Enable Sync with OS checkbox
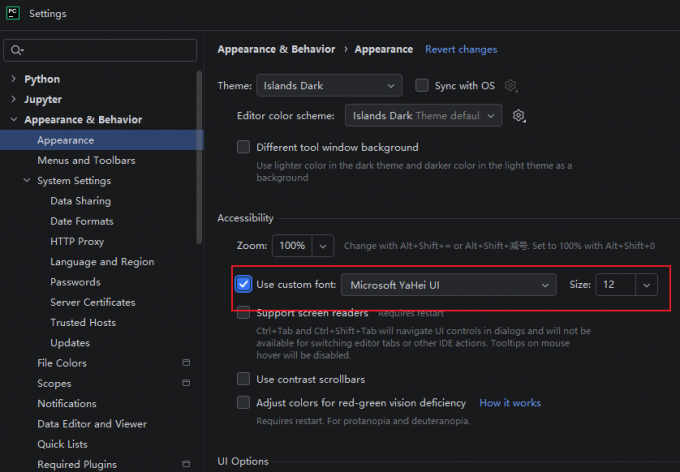Image resolution: width=680 pixels, height=472 pixels. 422,85
